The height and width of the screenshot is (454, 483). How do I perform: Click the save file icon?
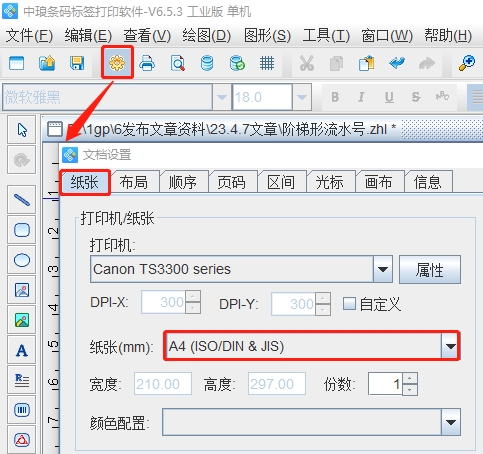[x=77, y=63]
